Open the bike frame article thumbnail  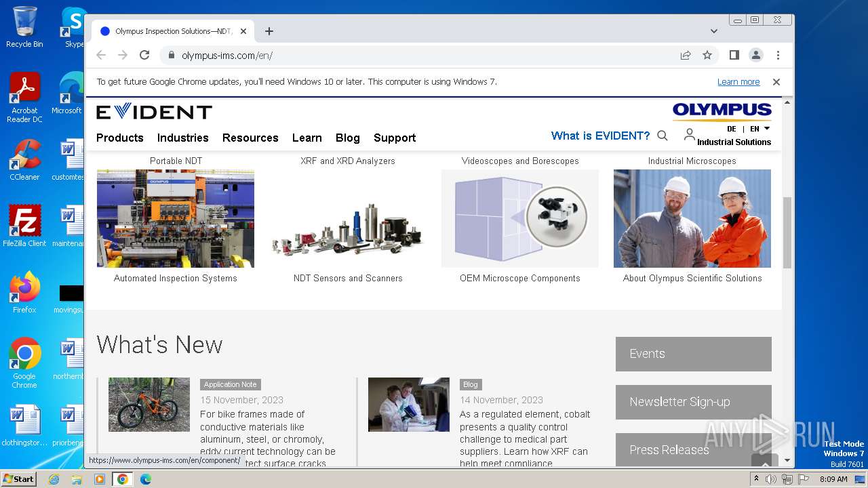[149, 405]
